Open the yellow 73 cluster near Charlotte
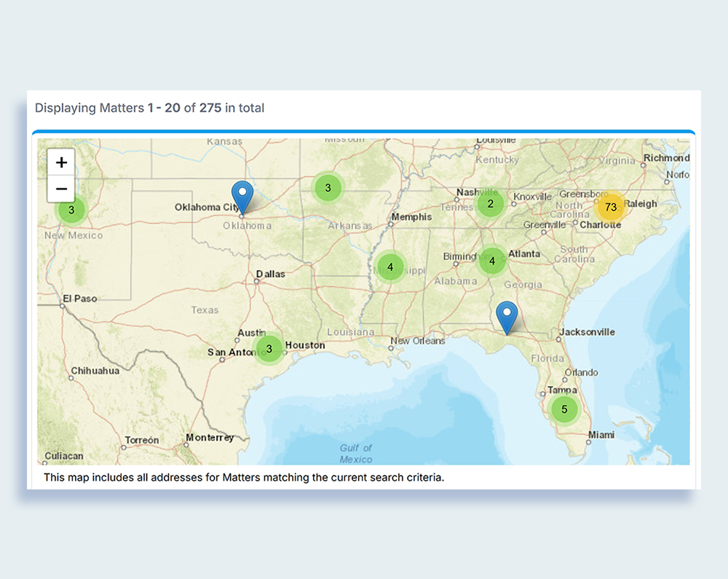This screenshot has width=728, height=579. coord(610,208)
